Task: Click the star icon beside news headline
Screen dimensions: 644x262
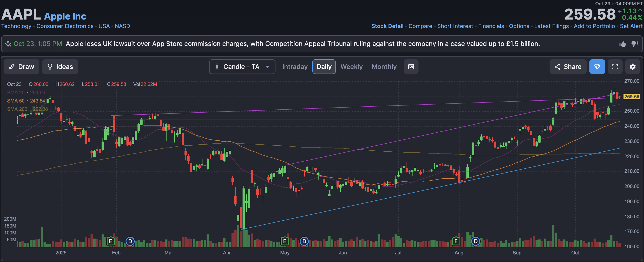Action: pyautogui.click(x=8, y=44)
